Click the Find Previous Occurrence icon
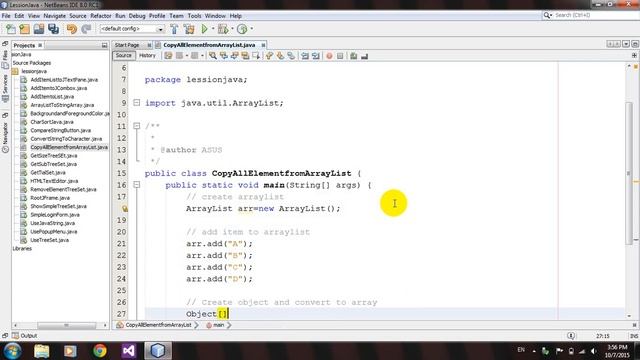The image size is (640, 360). point(224,56)
